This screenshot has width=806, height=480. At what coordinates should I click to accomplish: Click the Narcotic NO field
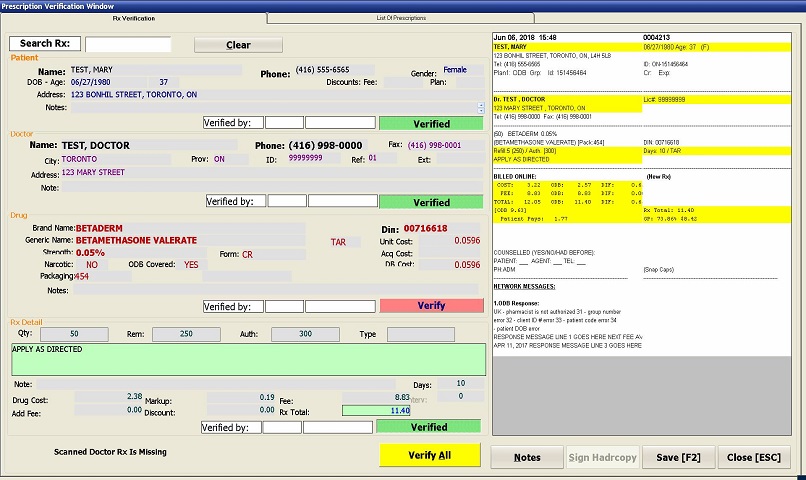pos(92,265)
